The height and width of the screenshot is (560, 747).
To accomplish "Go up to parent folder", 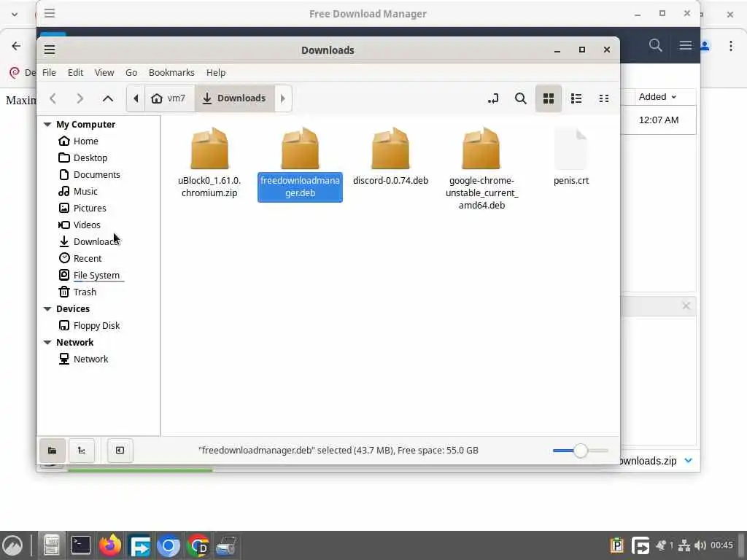I will 108,98.
